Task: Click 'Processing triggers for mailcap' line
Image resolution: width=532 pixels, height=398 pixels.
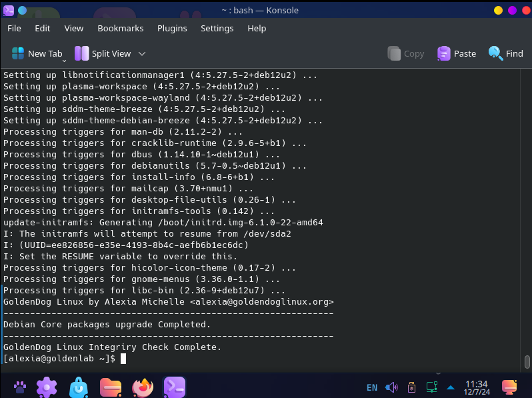Action: [x=128, y=188]
